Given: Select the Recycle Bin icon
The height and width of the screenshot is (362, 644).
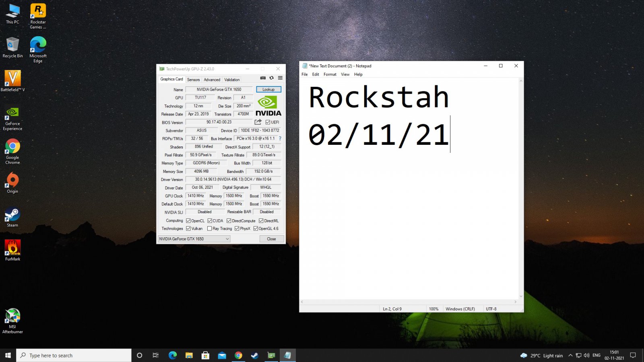Looking at the screenshot, I should (12, 47).
